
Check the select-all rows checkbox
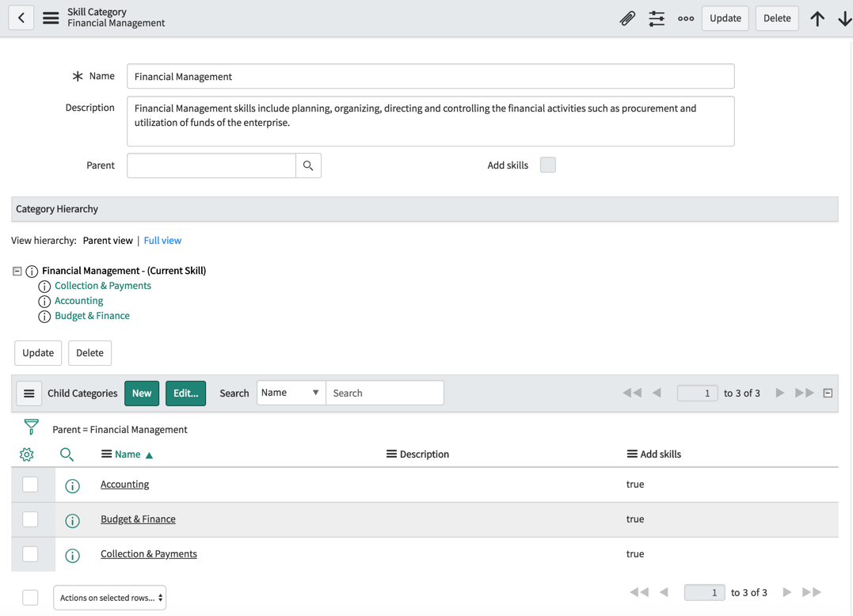pos(30,597)
